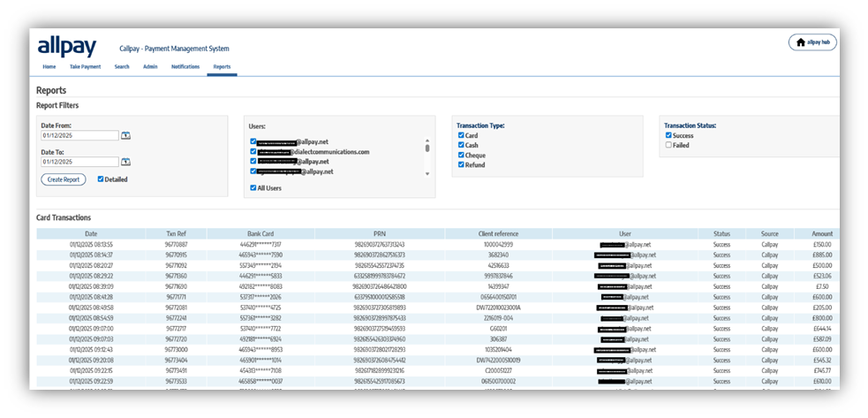Click the Status column header
868x418 pixels.
point(721,234)
